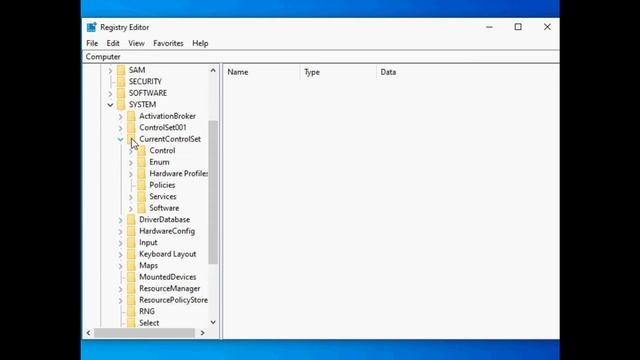
Task: Click the SYSTEM folder icon
Action: pos(121,104)
